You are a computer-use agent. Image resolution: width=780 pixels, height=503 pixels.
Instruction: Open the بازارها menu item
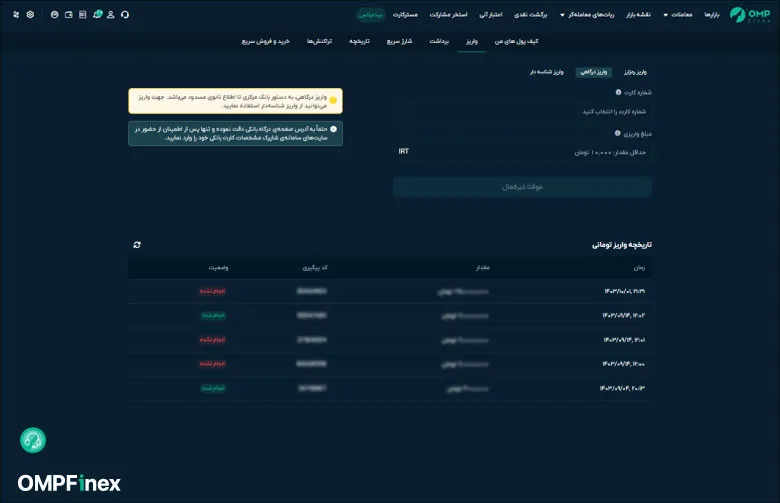[712, 14]
